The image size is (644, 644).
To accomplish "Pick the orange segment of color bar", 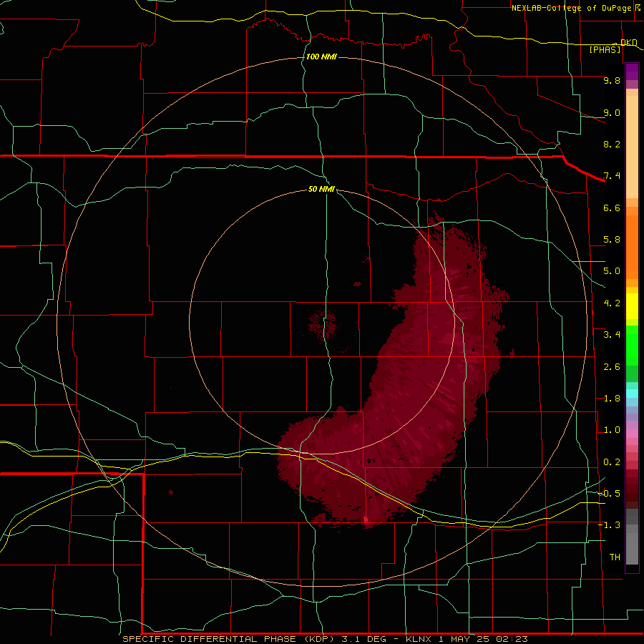I will 632,247.
